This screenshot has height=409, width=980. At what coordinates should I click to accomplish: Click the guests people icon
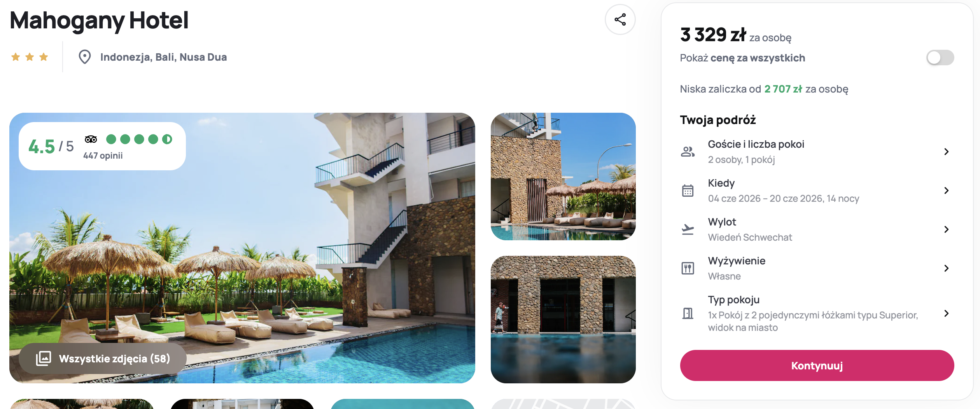coord(688,152)
